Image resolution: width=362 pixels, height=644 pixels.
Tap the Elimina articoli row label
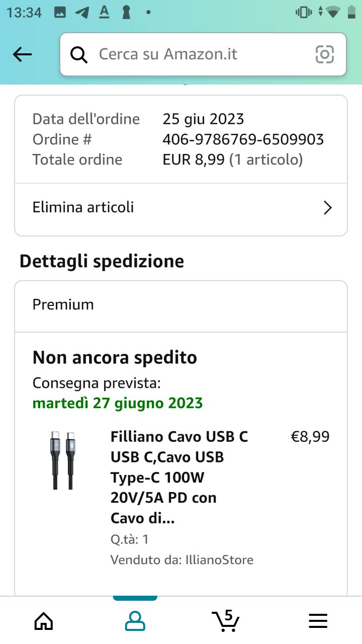pos(83,207)
